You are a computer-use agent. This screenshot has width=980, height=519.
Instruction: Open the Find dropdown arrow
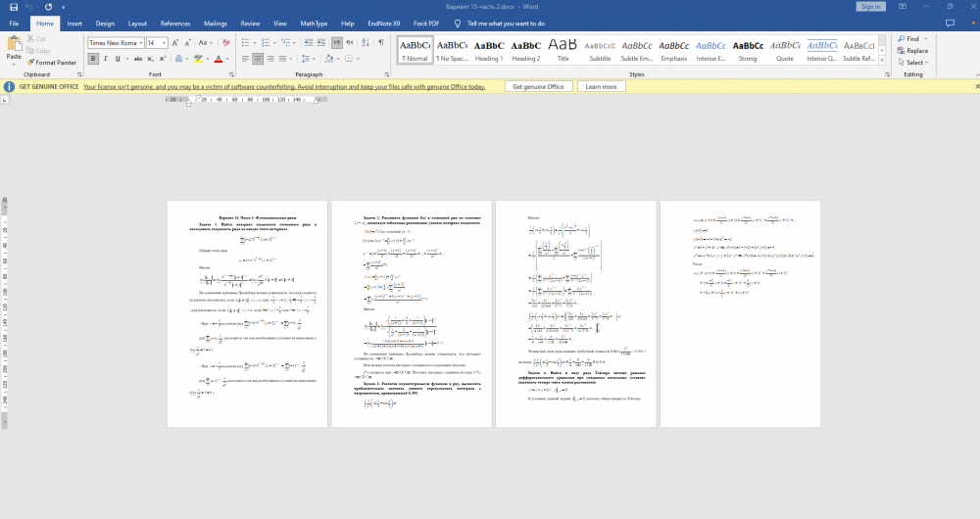point(926,39)
